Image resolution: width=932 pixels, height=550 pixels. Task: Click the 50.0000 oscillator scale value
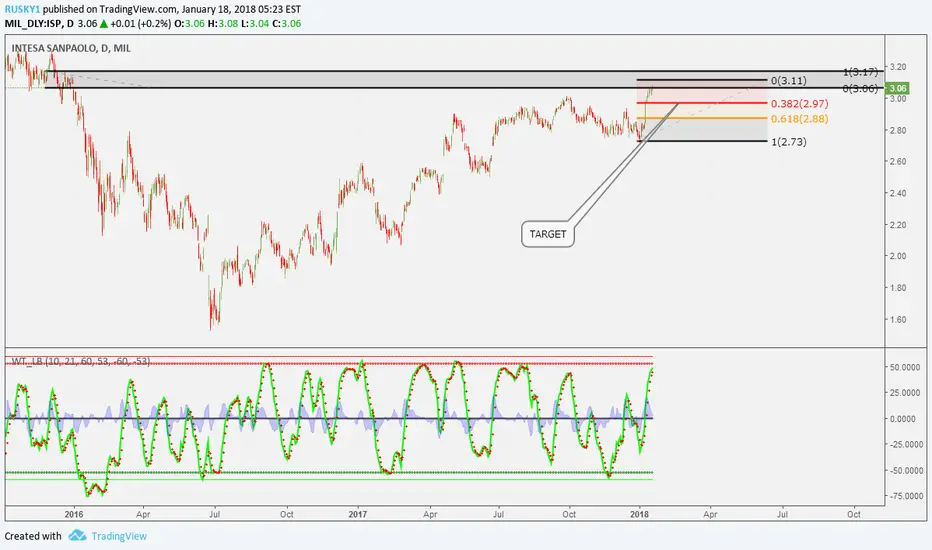(906, 367)
